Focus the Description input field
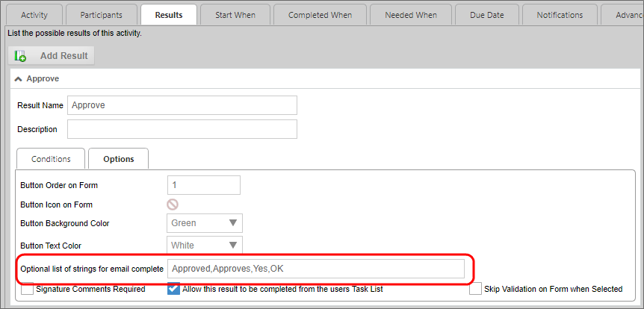This screenshot has height=309, width=644. [x=182, y=129]
